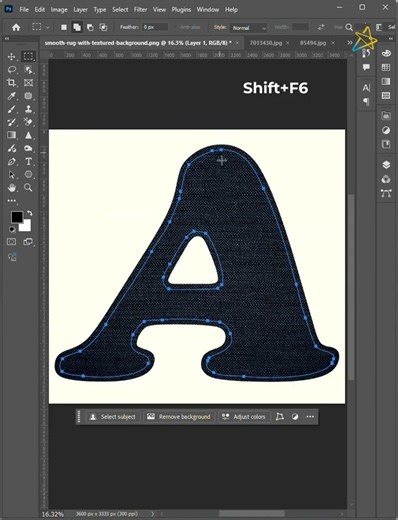Screen dimensions: 398x520
Task: Switch to the 85494.jpg tab
Action: (x=313, y=43)
